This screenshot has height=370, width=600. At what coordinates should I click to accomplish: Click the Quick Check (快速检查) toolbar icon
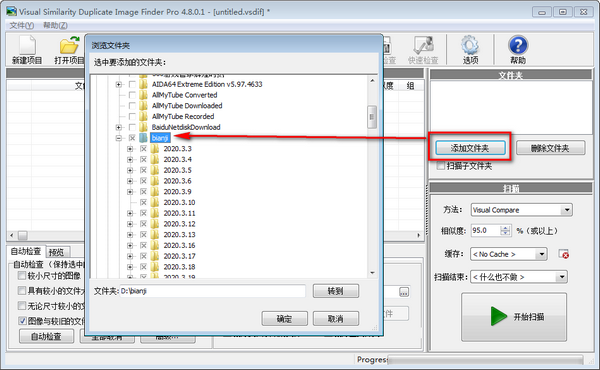point(423,45)
